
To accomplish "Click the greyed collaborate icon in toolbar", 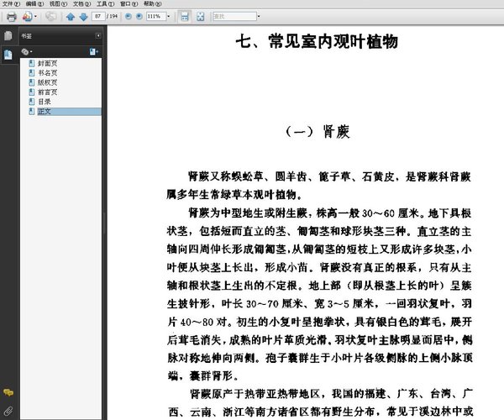I will click(50, 17).
